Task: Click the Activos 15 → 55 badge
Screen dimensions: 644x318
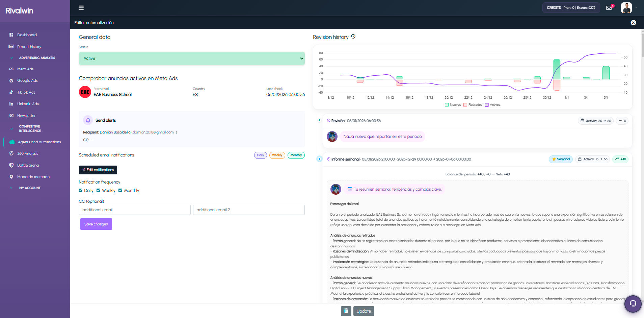Action: [x=592, y=159]
